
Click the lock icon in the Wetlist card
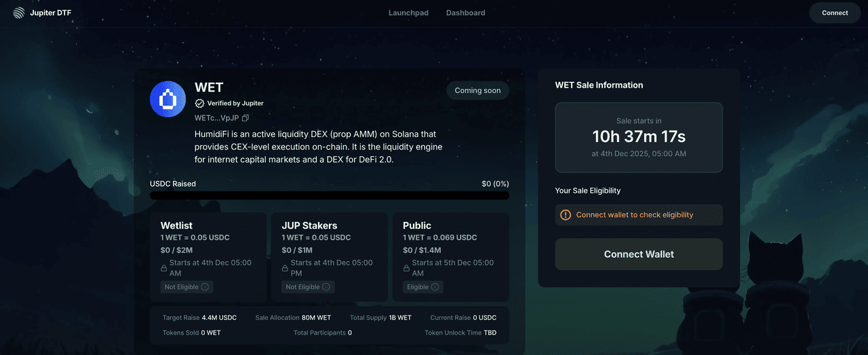point(163,268)
